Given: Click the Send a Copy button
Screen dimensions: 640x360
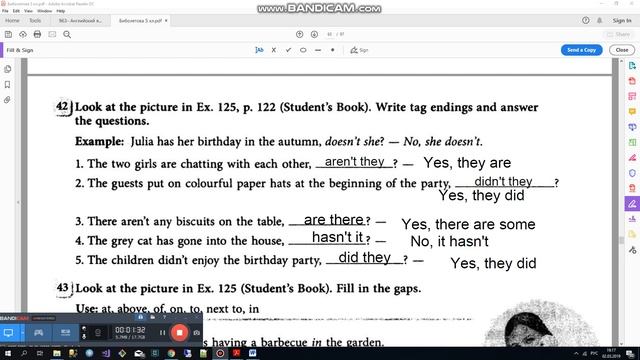Looking at the screenshot, I should [x=581, y=50].
